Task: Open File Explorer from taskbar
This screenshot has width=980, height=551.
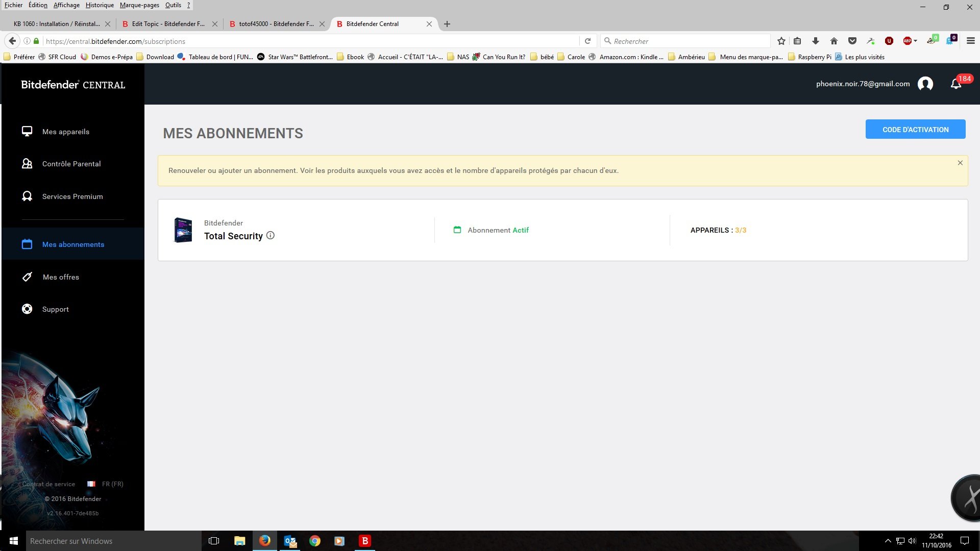Action: pyautogui.click(x=239, y=541)
